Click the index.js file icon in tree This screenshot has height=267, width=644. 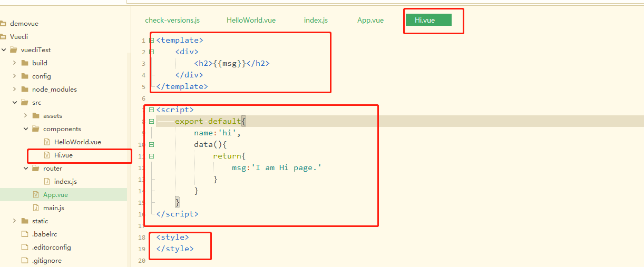pos(47,181)
